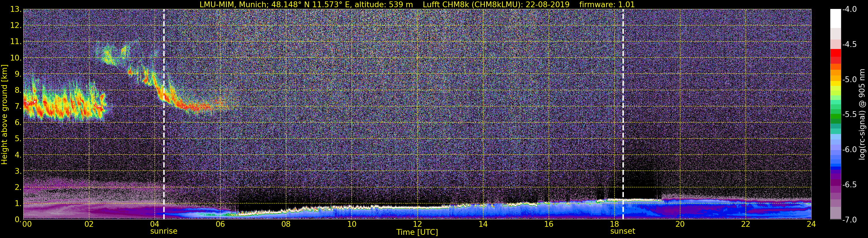This screenshot has width=868, height=238.
Task: Click the 12 tick on the time axis
Action: pos(417,224)
